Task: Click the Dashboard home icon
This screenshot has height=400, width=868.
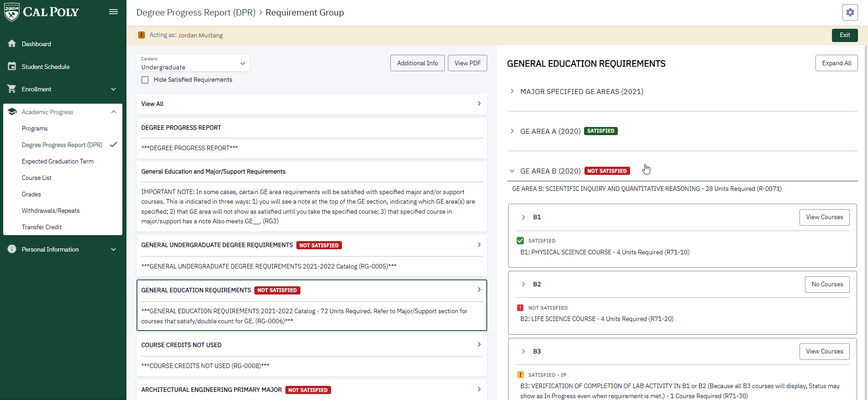Action: click(x=12, y=44)
